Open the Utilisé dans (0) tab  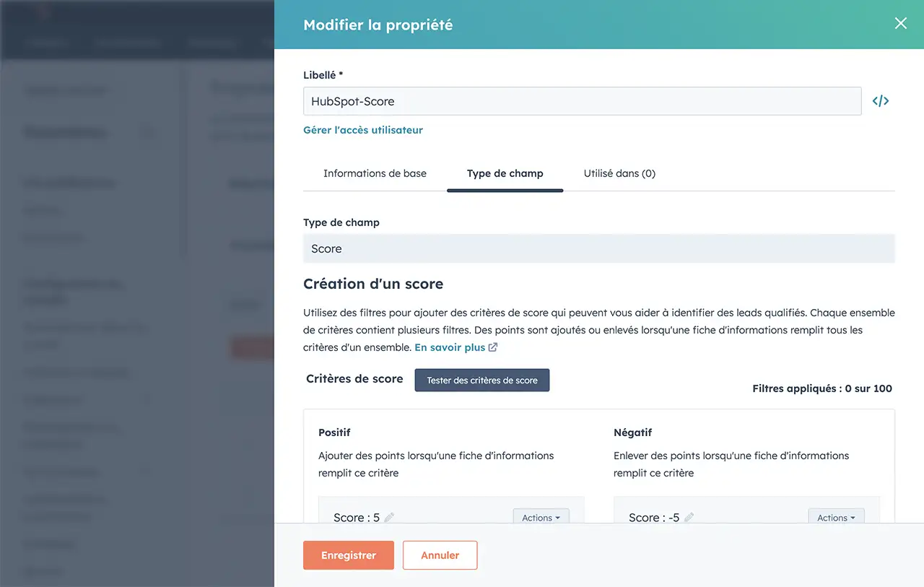pos(619,173)
